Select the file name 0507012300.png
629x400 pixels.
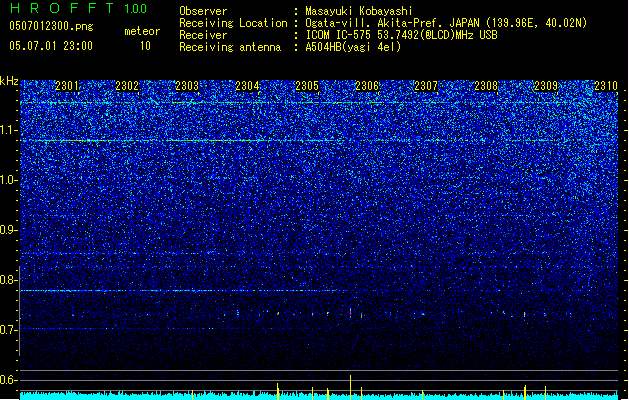(51, 26)
